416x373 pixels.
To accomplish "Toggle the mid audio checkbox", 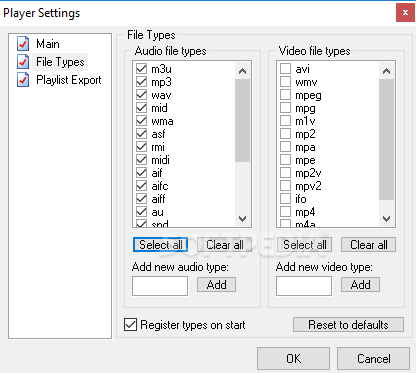I will coord(142,108).
